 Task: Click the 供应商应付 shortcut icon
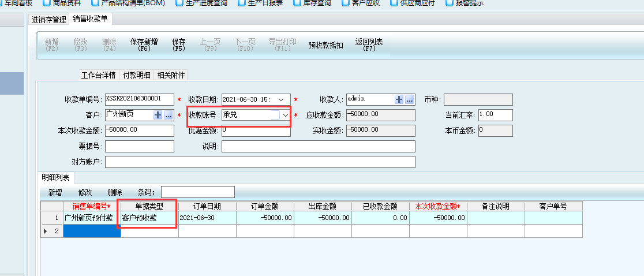[x=394, y=2]
